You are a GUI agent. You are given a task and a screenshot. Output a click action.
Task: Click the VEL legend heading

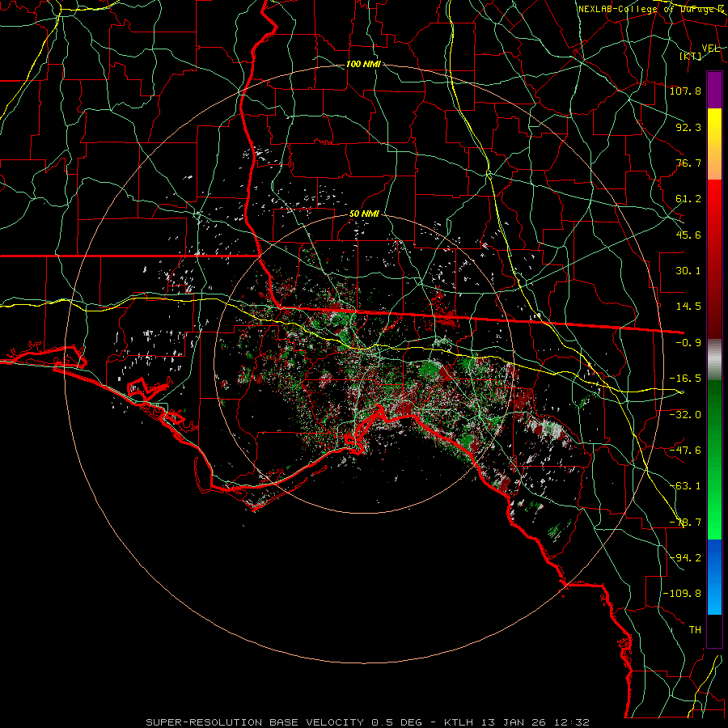point(711,48)
